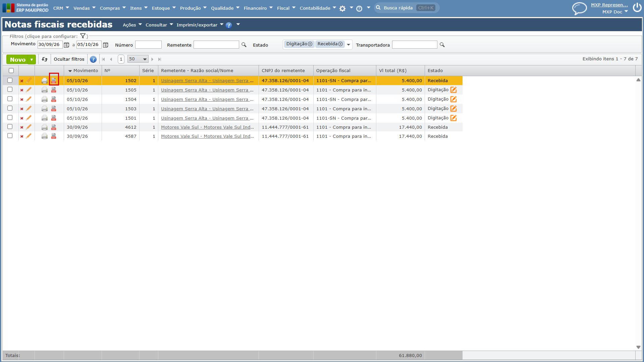
Task: Click the MXP Represen... account link
Action: [x=609, y=5]
